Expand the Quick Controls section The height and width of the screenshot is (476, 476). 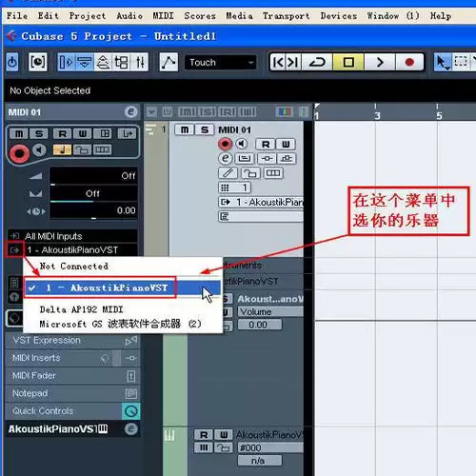point(72,411)
